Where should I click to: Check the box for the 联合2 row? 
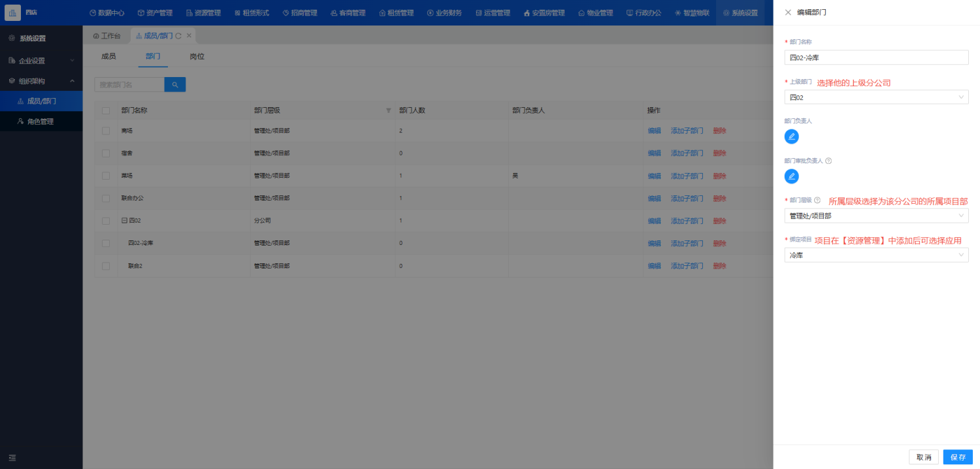[106, 266]
